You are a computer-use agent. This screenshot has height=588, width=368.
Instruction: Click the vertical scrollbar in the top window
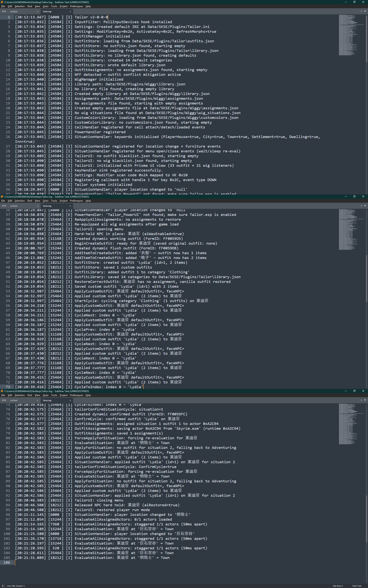click(x=366, y=39)
